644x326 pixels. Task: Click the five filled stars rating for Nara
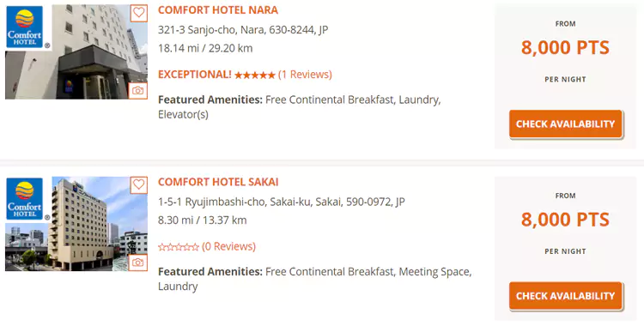pyautogui.click(x=255, y=75)
